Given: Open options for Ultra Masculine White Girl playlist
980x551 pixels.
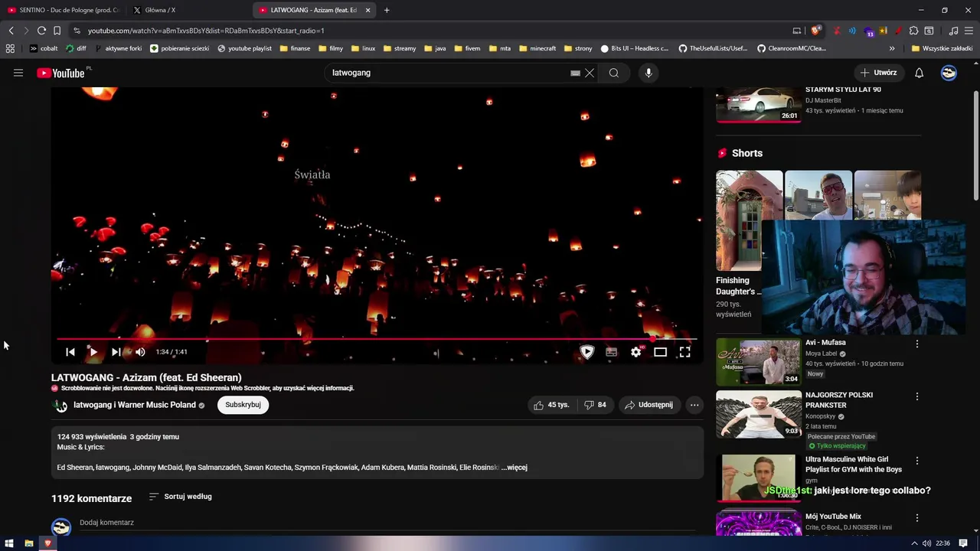Looking at the screenshot, I should pyautogui.click(x=917, y=461).
